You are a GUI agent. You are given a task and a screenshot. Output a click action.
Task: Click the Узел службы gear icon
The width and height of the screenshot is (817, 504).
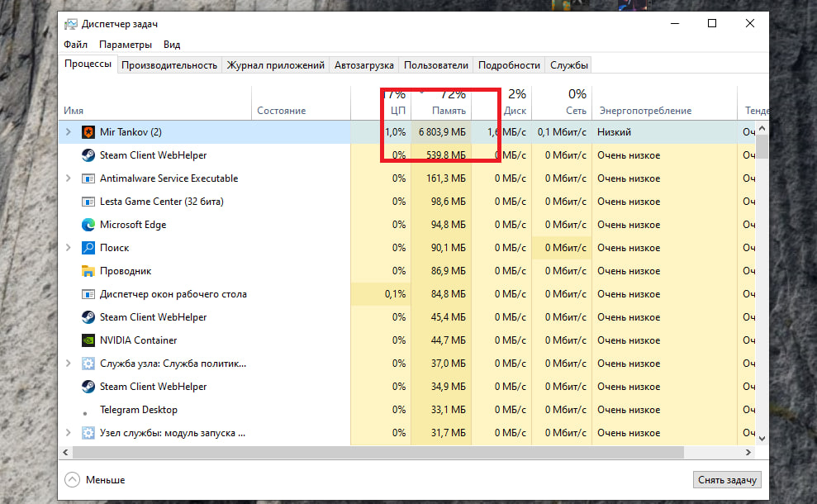click(x=88, y=433)
